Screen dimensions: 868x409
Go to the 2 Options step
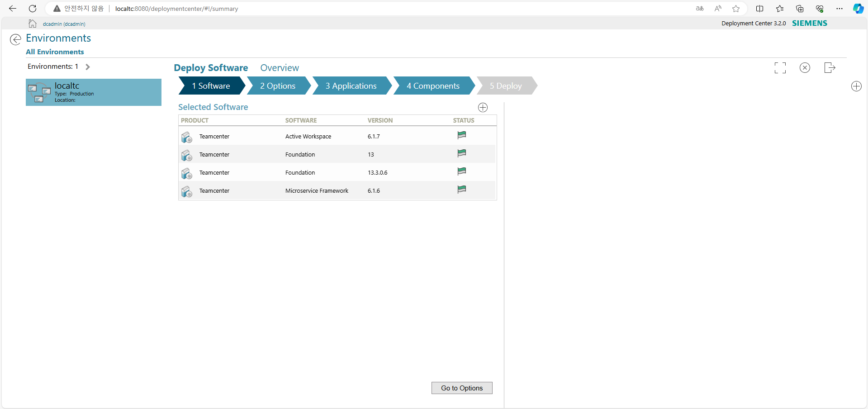pos(278,86)
